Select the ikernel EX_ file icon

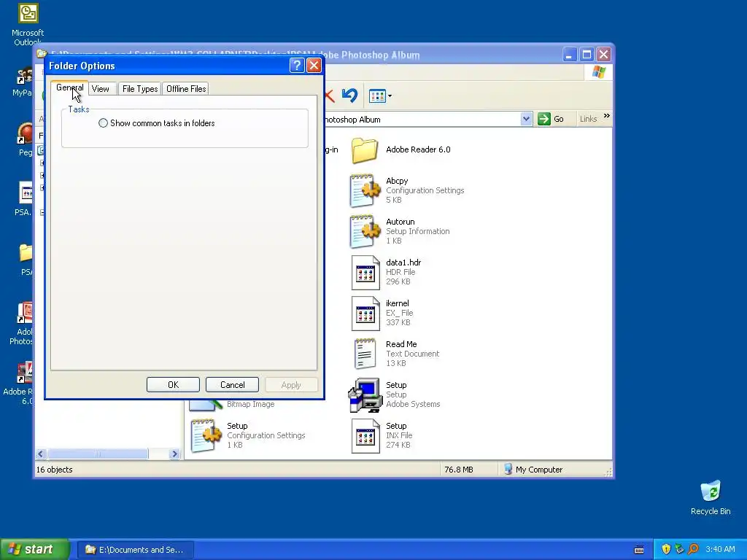coord(365,314)
